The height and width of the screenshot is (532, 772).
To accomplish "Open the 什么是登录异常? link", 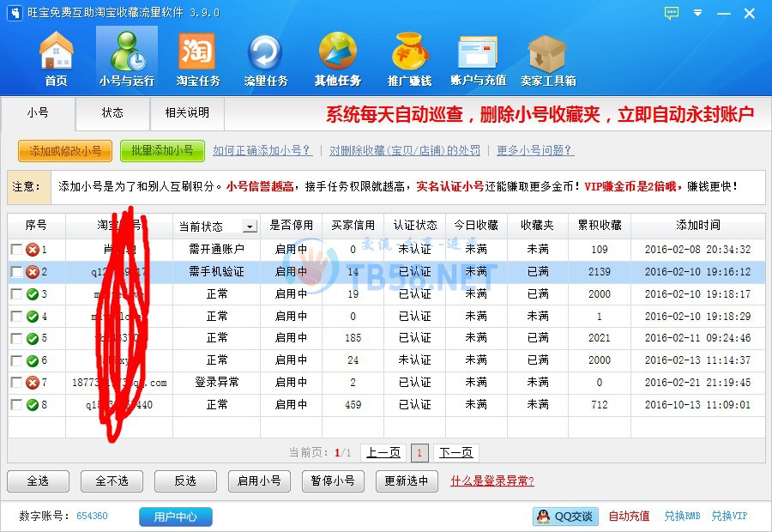I will [492, 481].
